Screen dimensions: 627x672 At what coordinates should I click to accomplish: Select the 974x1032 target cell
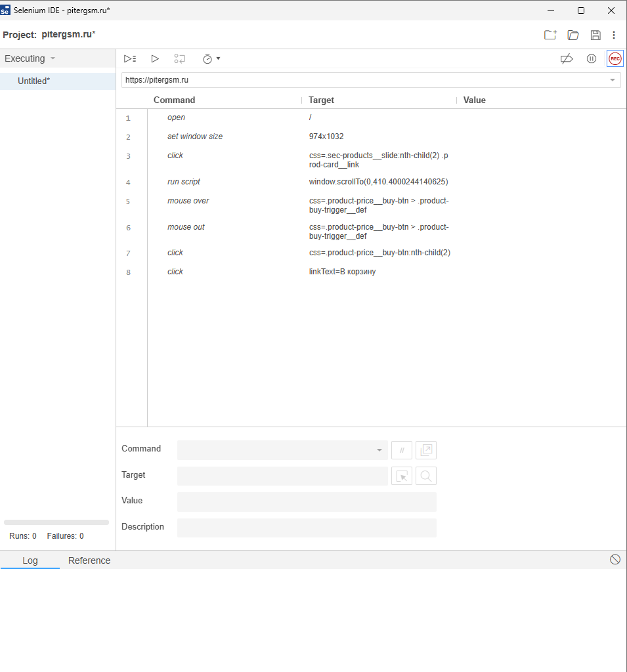coord(326,136)
